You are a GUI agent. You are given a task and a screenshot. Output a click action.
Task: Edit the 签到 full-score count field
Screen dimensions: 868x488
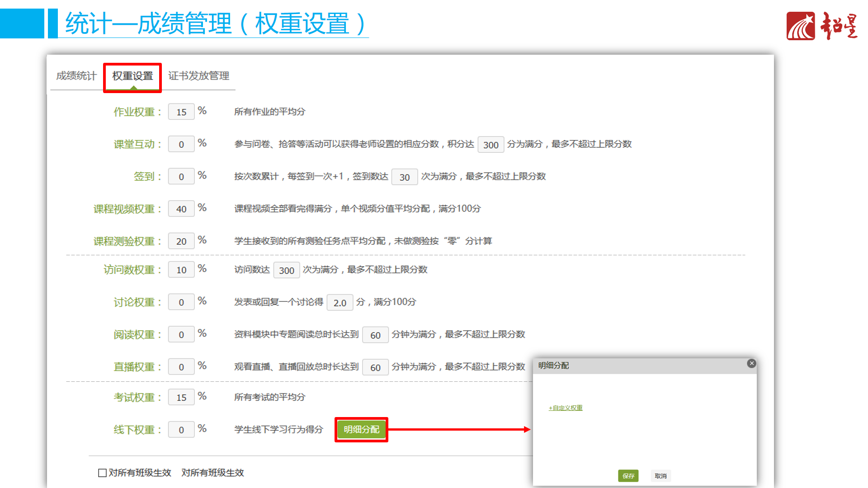(404, 177)
